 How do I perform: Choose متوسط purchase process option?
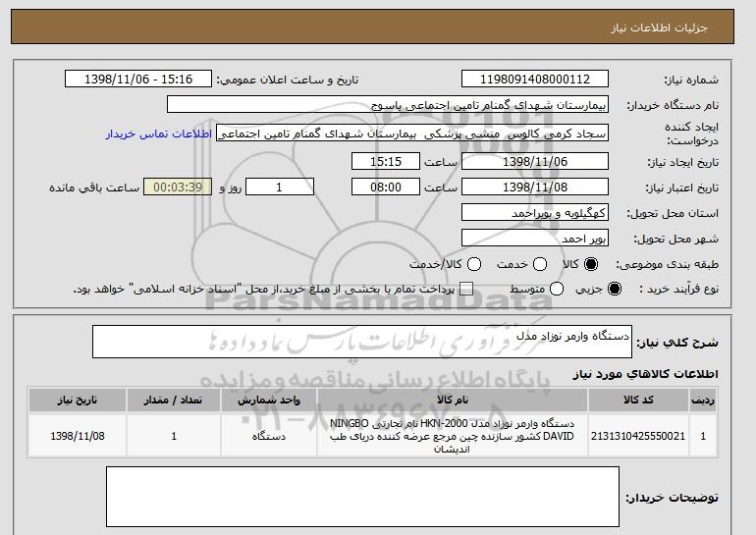(557, 289)
